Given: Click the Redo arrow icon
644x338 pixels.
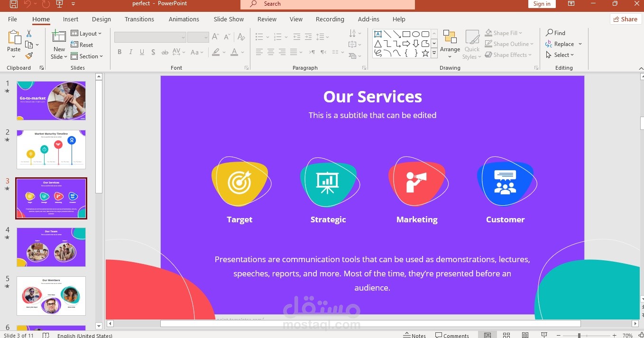Looking at the screenshot, I should click(46, 4).
